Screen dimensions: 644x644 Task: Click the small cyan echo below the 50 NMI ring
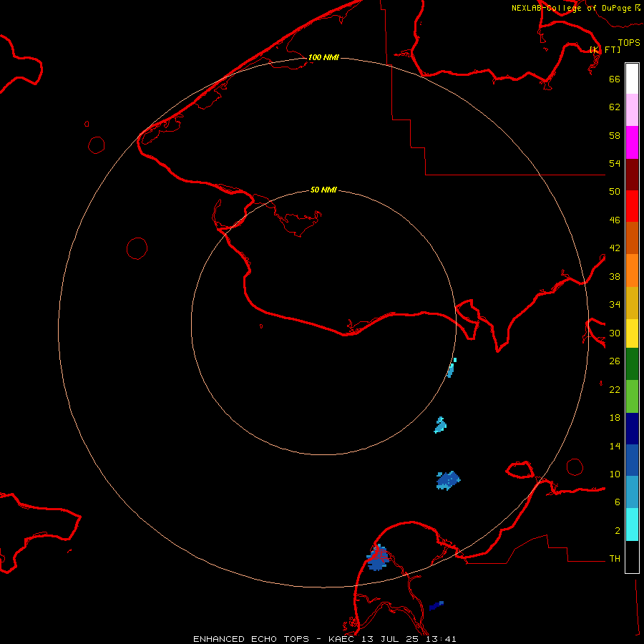point(440,426)
